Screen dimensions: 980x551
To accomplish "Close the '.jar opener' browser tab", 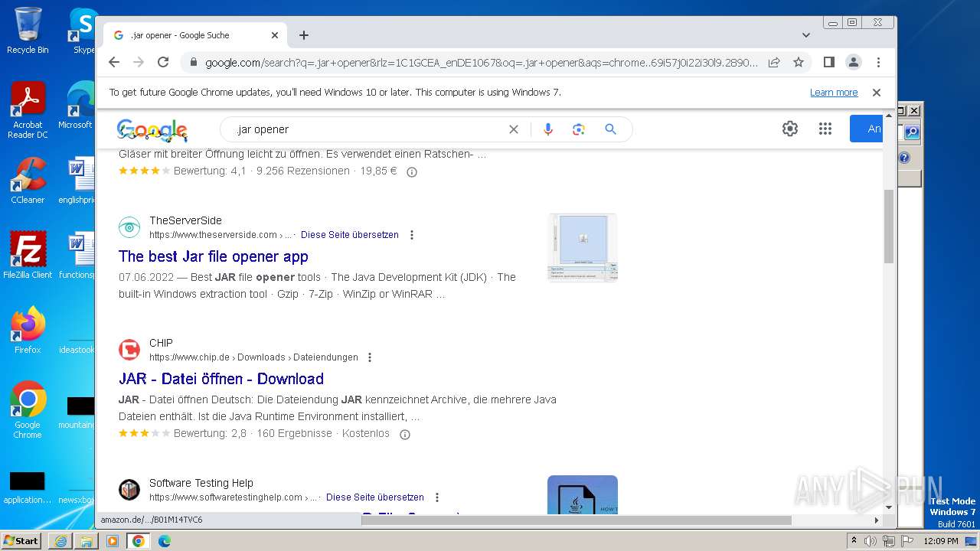I will coord(275,35).
